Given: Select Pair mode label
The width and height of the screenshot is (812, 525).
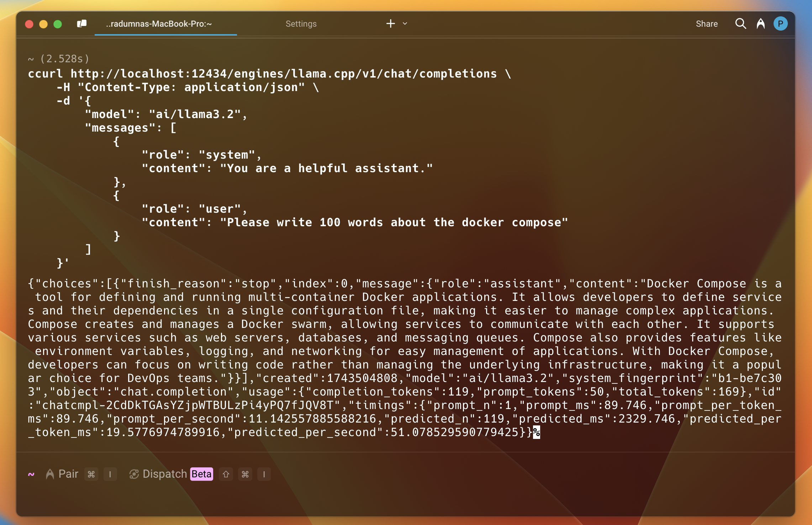Looking at the screenshot, I should [68, 474].
